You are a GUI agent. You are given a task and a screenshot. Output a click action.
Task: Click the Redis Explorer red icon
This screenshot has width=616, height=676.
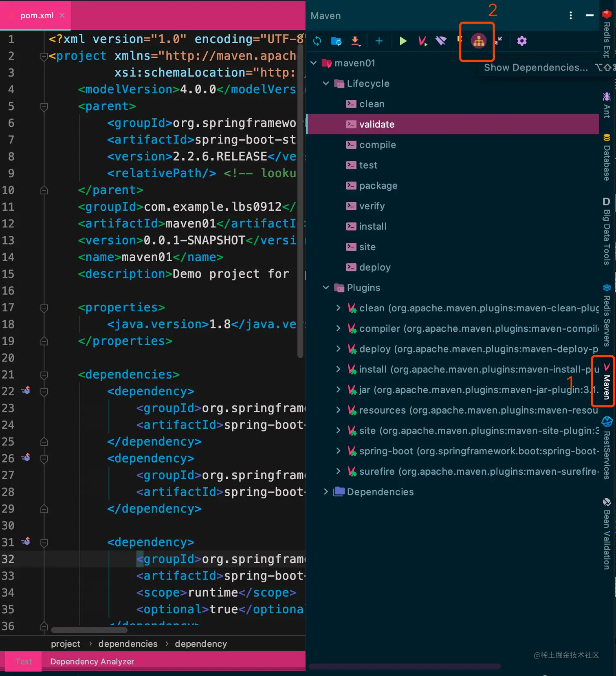tap(607, 14)
